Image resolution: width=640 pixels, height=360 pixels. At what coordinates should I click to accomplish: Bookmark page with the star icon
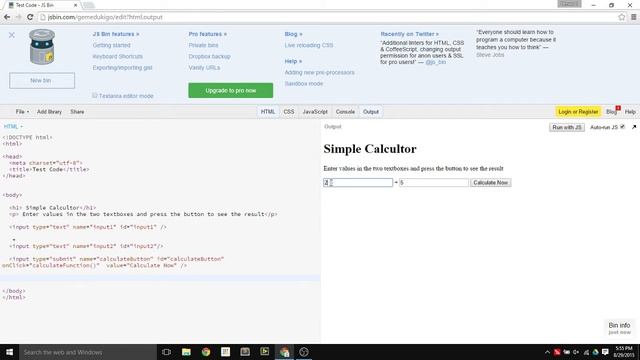point(622,17)
